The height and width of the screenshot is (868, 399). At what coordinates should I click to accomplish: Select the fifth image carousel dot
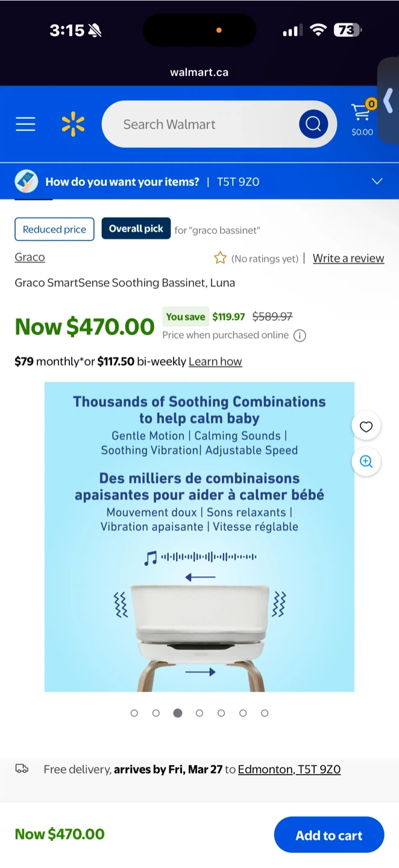pos(221,713)
